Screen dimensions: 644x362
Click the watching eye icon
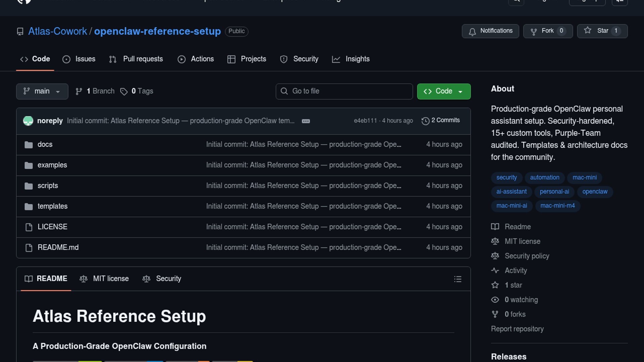[495, 300]
